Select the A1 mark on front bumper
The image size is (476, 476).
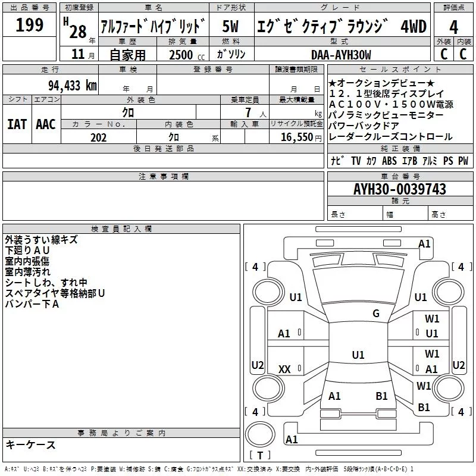tap(424, 243)
